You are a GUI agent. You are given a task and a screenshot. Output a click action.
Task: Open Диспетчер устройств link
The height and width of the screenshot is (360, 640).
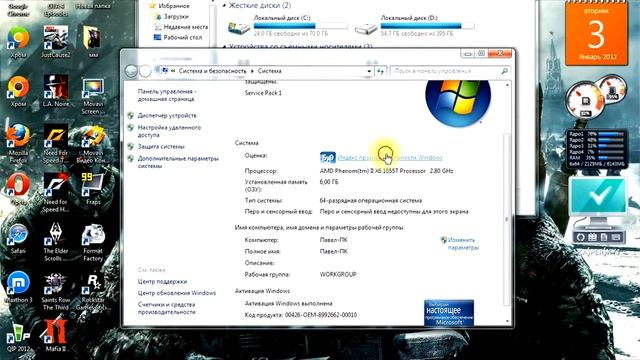click(x=167, y=116)
